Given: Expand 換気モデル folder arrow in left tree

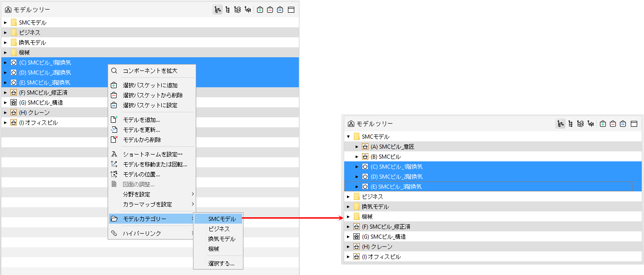Looking at the screenshot, I should 5,42.
